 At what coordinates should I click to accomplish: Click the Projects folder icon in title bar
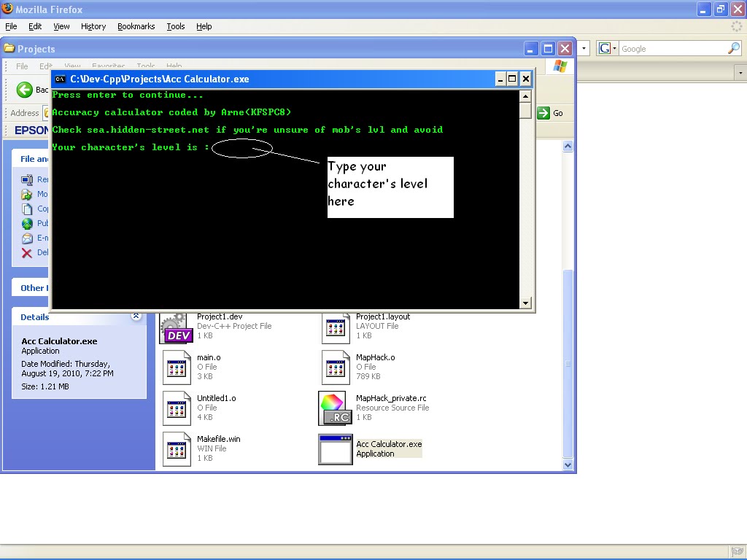9,48
